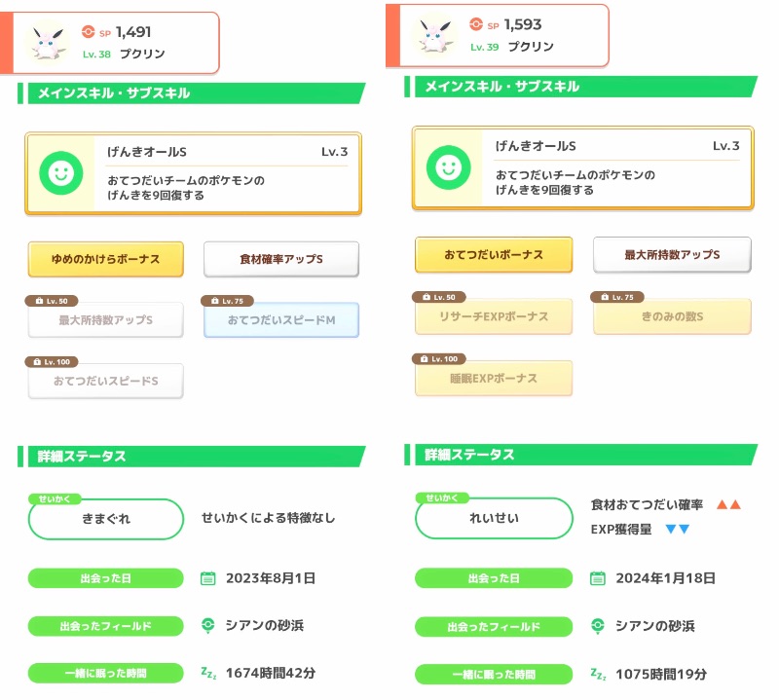This screenshot has width=779, height=700.
Task: Tap the locked 睡眠EXPボーナス skill
Action: click(494, 378)
